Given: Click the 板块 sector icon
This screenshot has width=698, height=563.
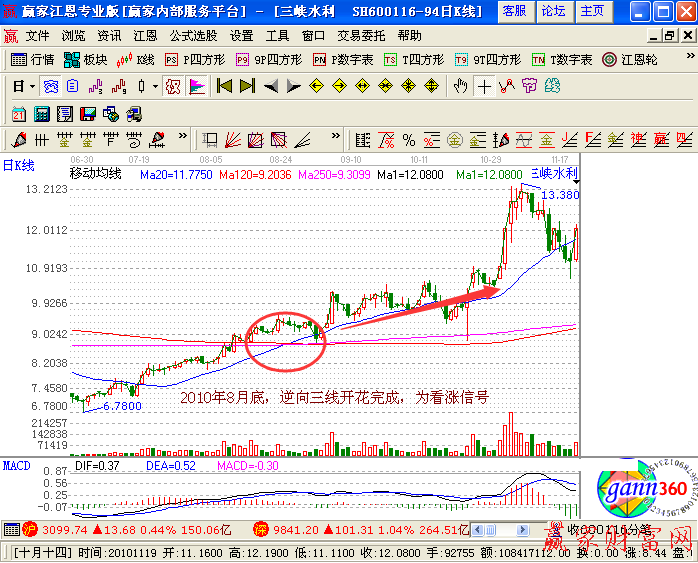Looking at the screenshot, I should click(86, 59).
